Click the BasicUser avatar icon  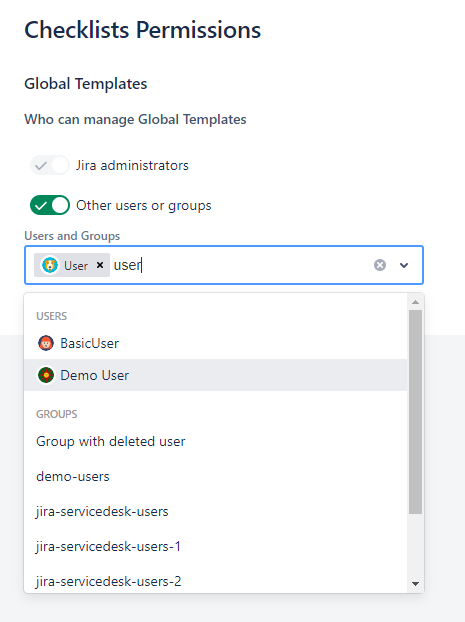click(46, 343)
